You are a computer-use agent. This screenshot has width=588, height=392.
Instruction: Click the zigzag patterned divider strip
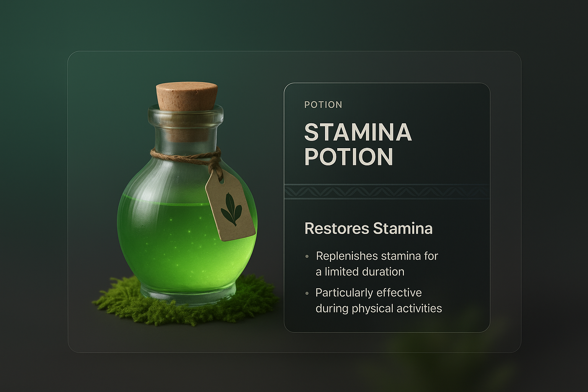tap(387, 191)
